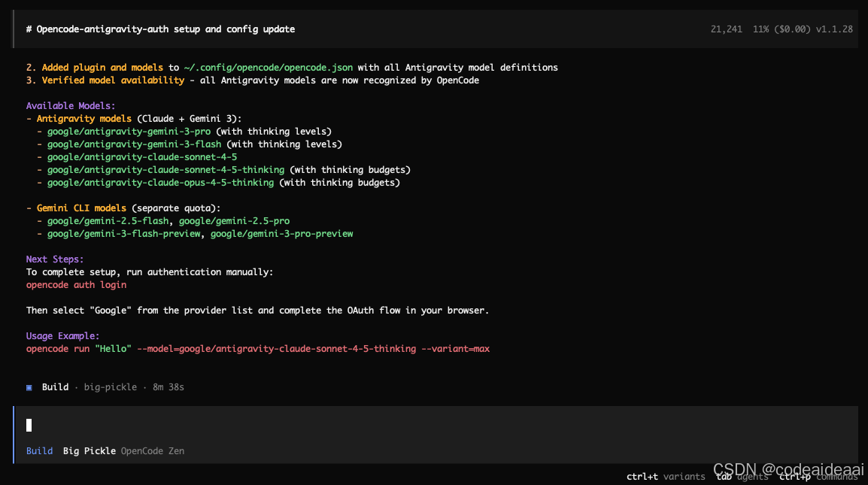The image size is (868, 485).
Task: Click "Verified model availability" heading text
Action: (x=113, y=80)
